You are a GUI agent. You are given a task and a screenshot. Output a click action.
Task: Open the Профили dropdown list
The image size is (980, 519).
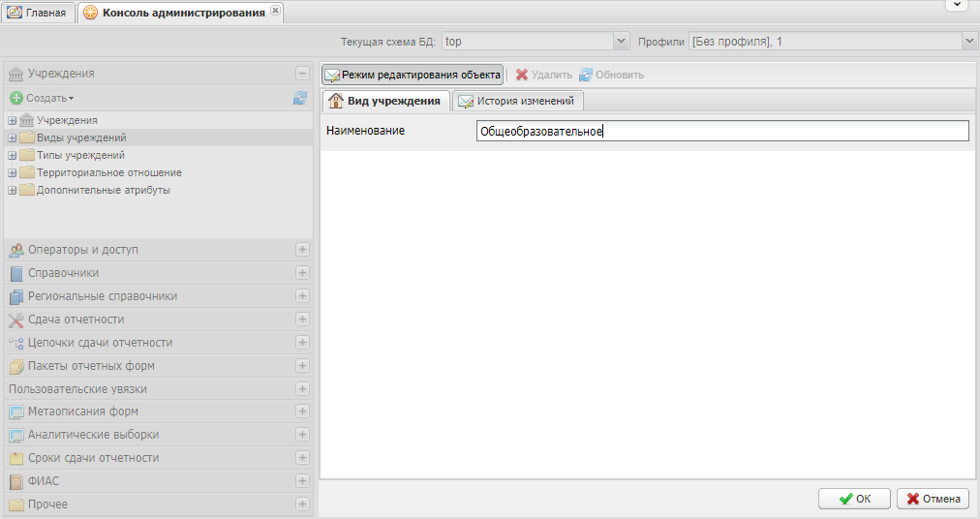pos(969,42)
